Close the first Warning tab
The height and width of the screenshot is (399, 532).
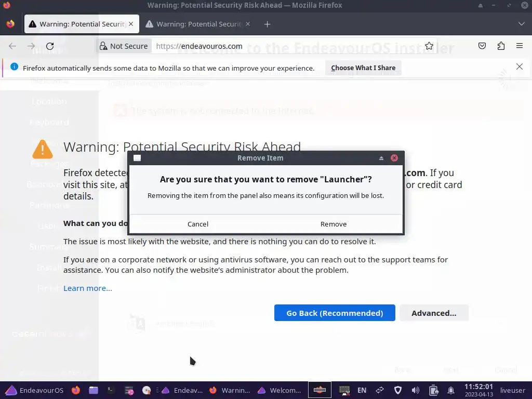click(131, 24)
